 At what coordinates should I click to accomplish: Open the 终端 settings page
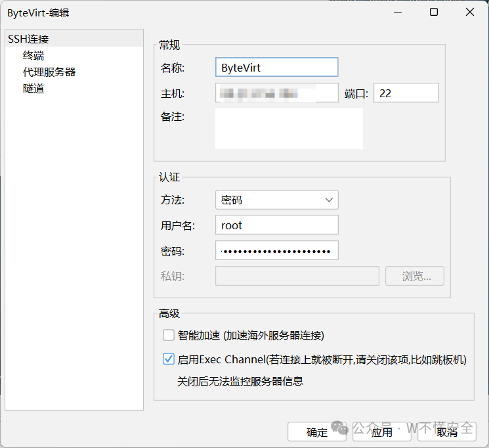click(33, 56)
